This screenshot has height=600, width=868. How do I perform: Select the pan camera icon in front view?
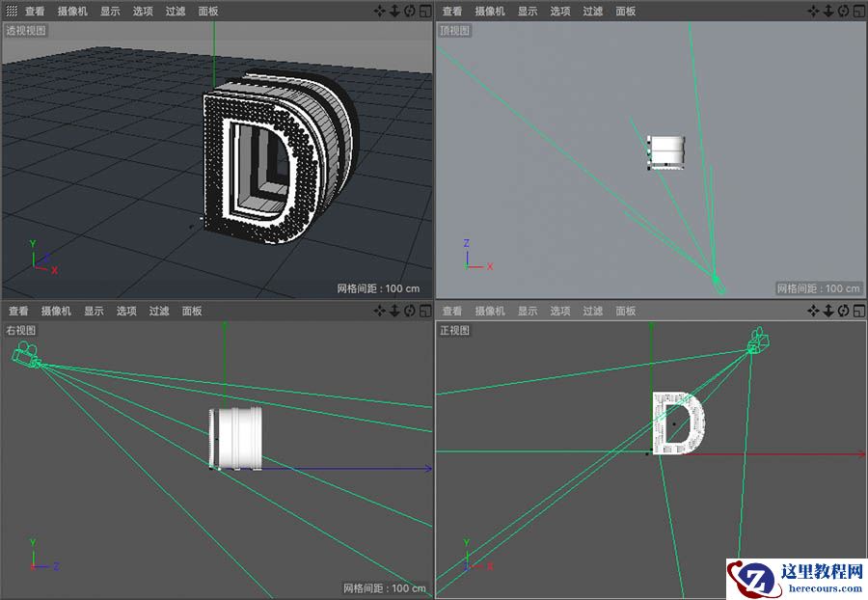click(815, 311)
